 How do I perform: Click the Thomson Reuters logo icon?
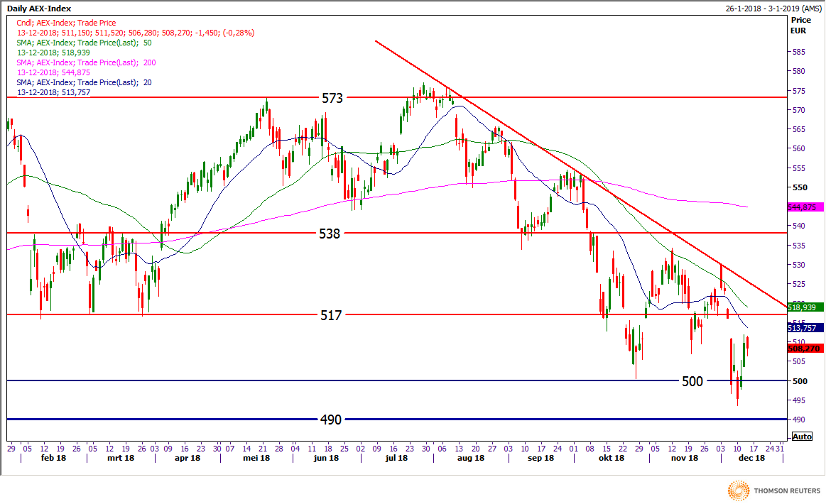point(739,490)
